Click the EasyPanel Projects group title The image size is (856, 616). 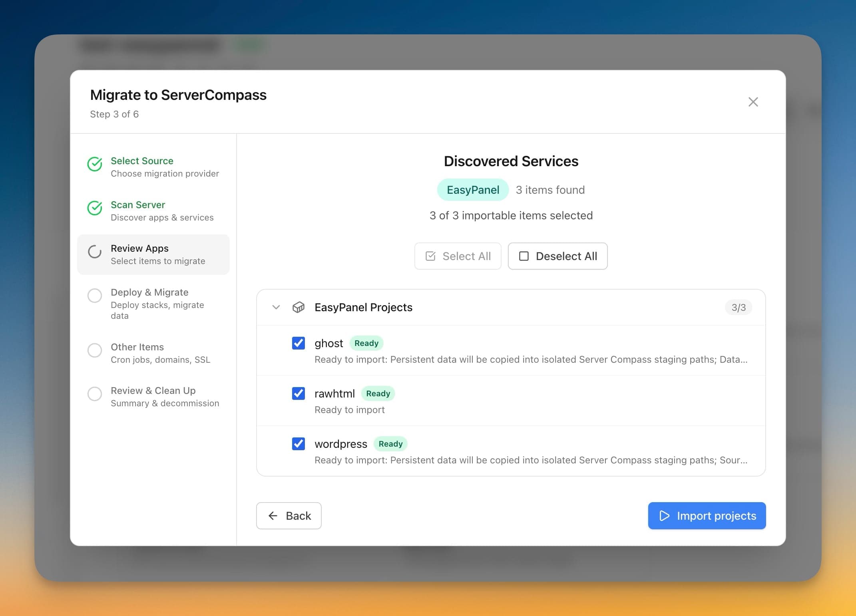coord(363,307)
